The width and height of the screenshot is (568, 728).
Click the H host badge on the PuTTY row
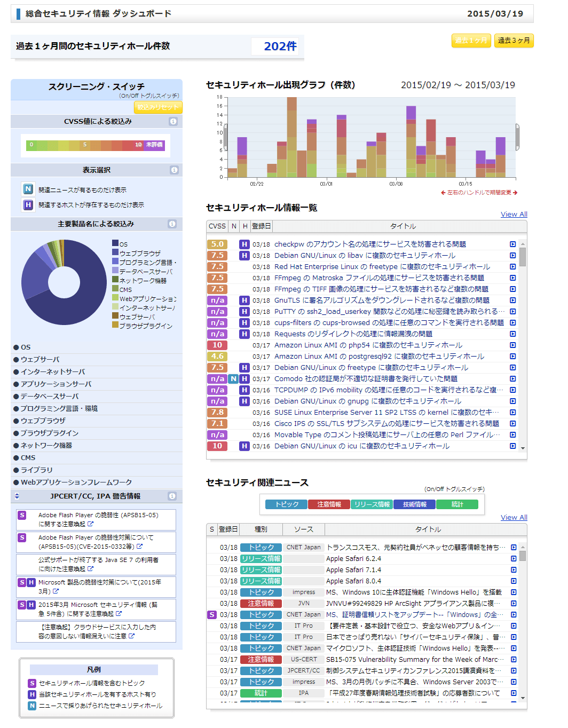(244, 312)
